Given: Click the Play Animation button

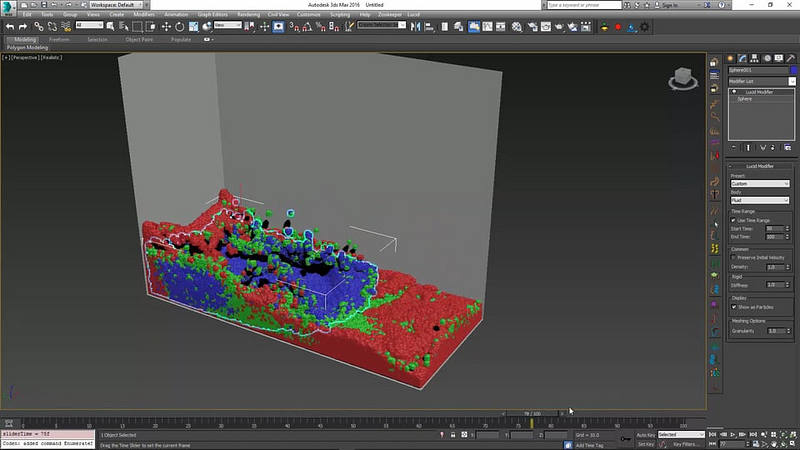Looking at the screenshot, I should pos(733,435).
